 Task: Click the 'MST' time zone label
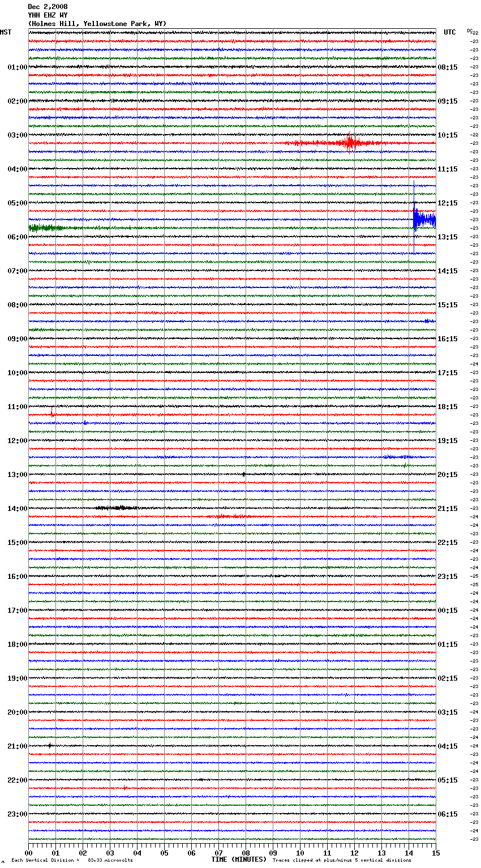pyautogui.click(x=6, y=32)
